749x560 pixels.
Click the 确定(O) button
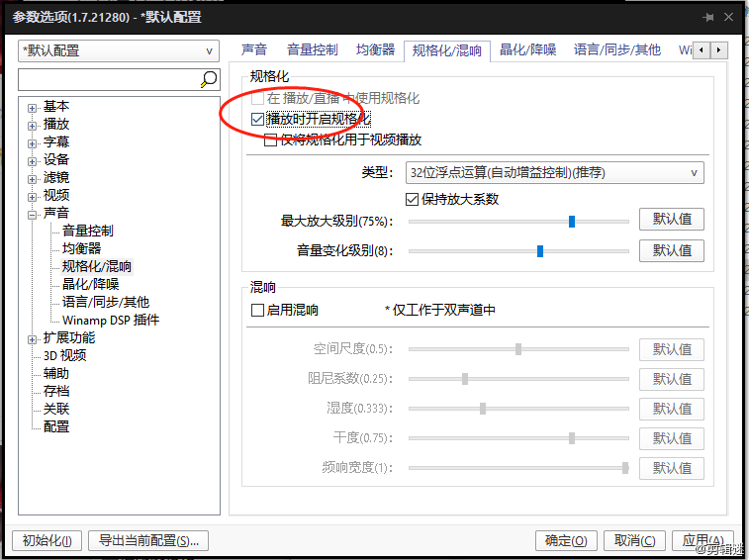point(566,540)
